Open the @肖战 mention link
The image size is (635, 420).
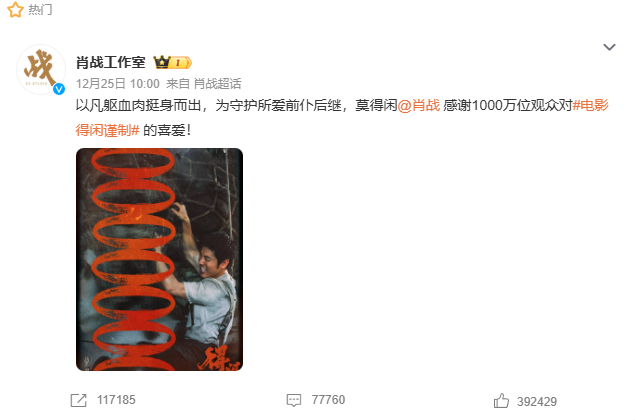click(x=419, y=106)
